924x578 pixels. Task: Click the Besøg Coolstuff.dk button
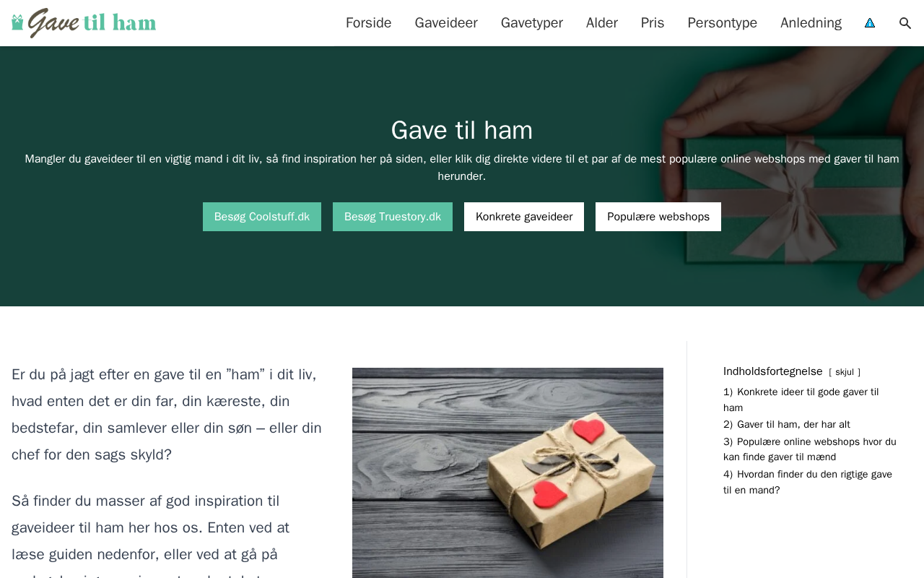pos(262,217)
